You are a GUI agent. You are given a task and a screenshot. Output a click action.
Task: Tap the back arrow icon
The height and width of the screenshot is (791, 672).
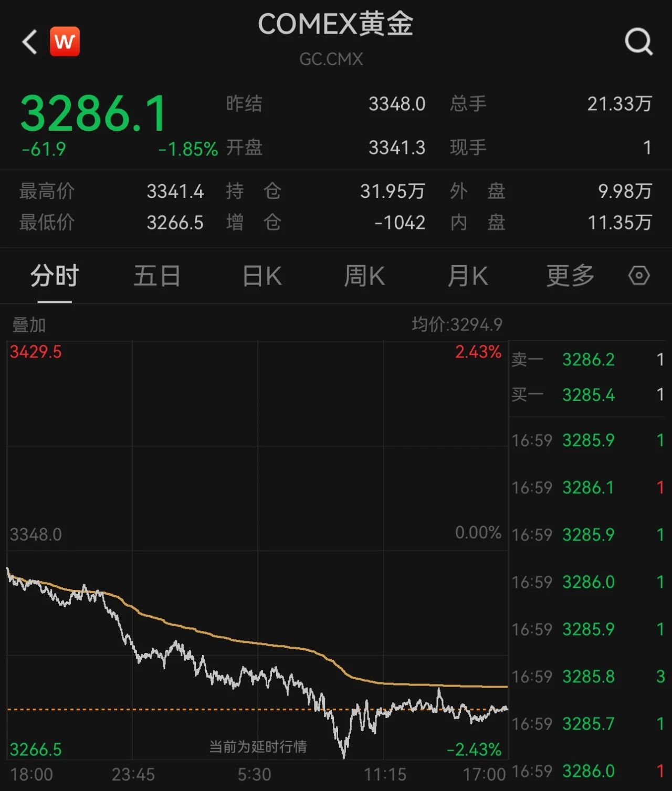[30, 41]
